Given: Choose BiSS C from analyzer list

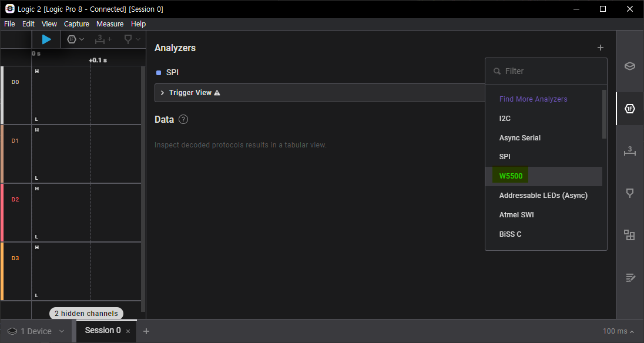Looking at the screenshot, I should (510, 234).
